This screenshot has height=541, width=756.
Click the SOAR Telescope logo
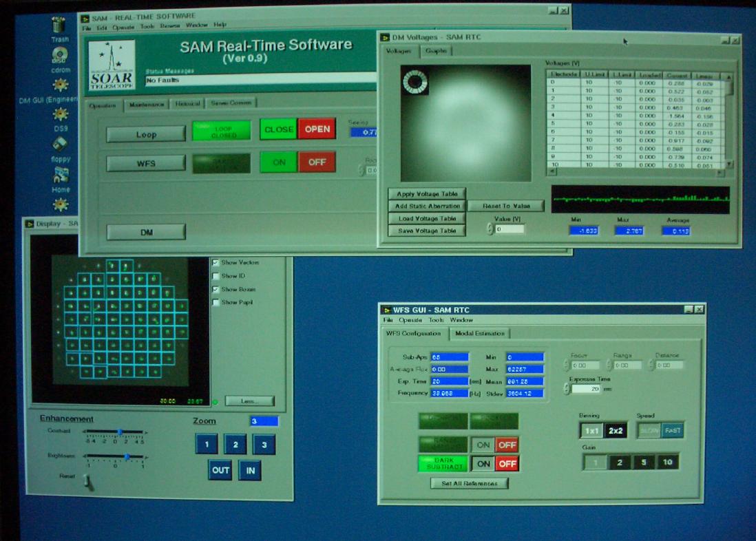pyautogui.click(x=112, y=65)
